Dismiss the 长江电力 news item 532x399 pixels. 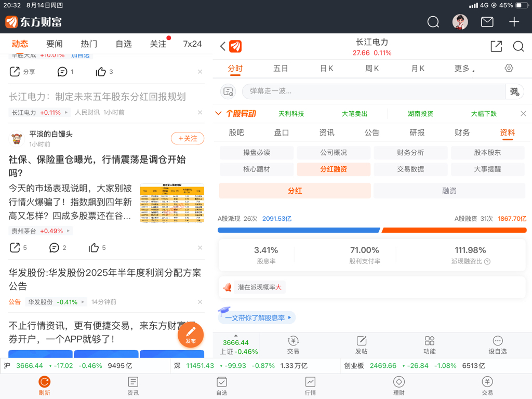pyautogui.click(x=200, y=112)
